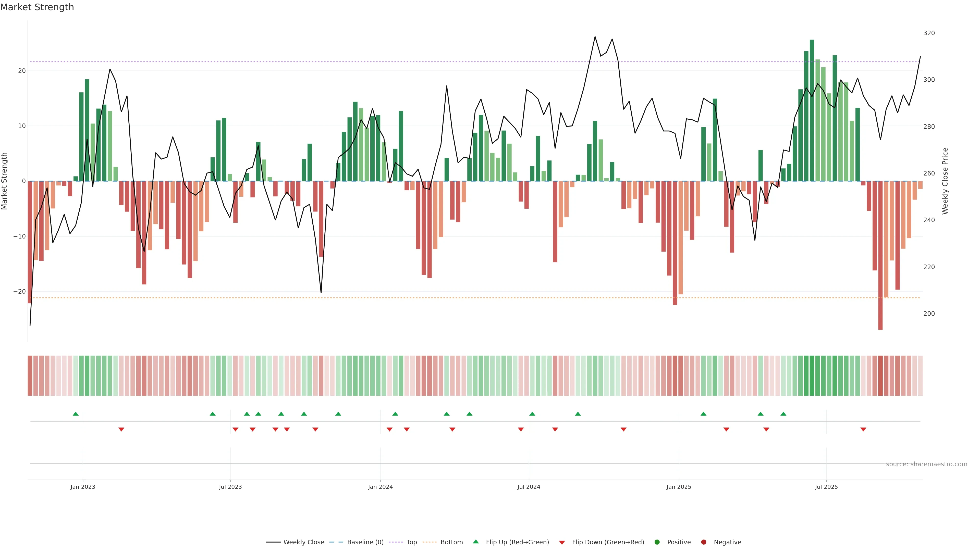
Task: Click the darkest green heatmap strip cell
Action: 812,376
